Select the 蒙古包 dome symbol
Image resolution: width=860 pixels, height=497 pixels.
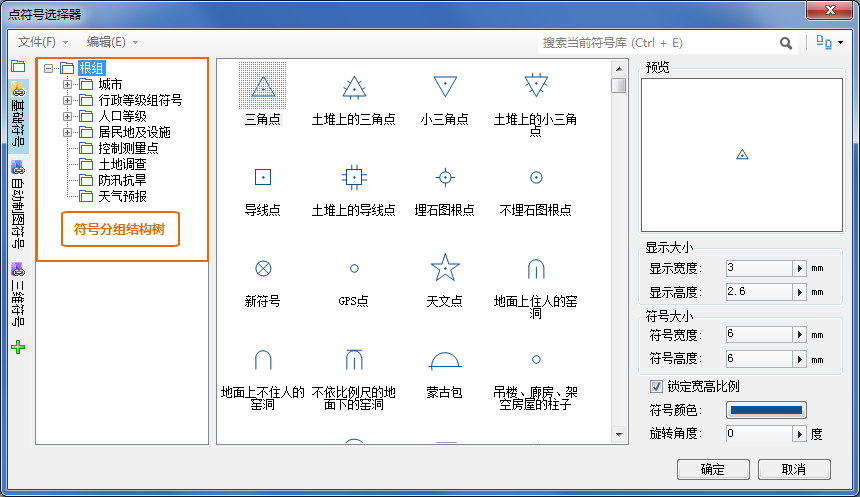pyautogui.click(x=445, y=360)
